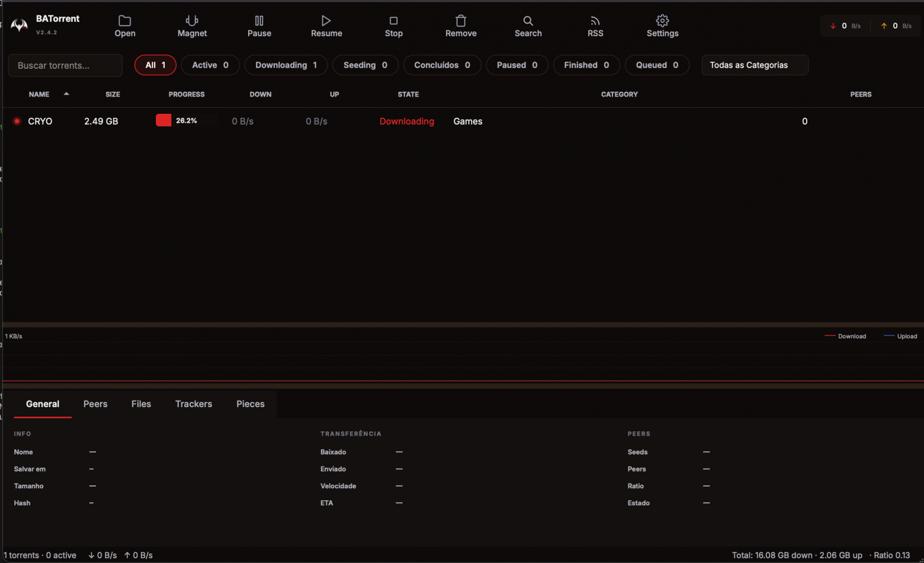The width and height of the screenshot is (924, 563).
Task: Click the 2.49 GB size cell
Action: click(101, 121)
